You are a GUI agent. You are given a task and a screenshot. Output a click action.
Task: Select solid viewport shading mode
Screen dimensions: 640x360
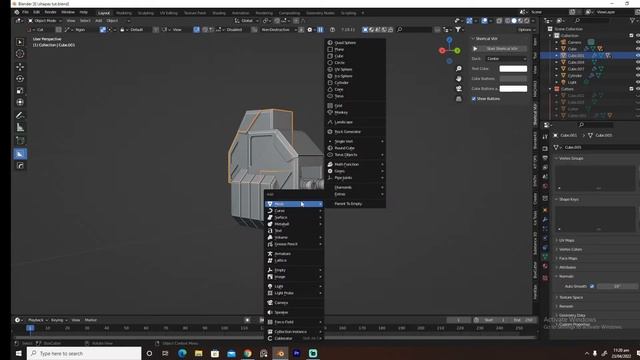514,20
